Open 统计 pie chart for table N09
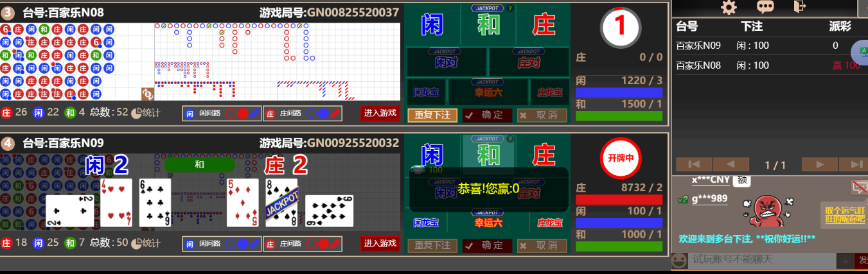 coord(145,243)
